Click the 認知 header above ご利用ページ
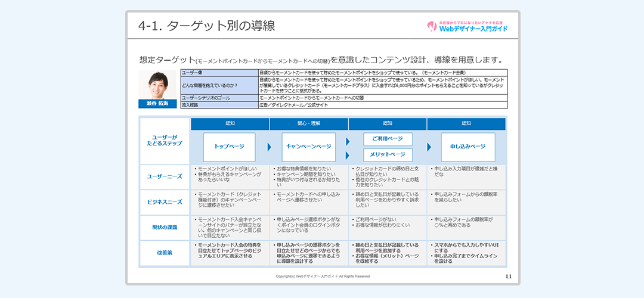 point(388,124)
